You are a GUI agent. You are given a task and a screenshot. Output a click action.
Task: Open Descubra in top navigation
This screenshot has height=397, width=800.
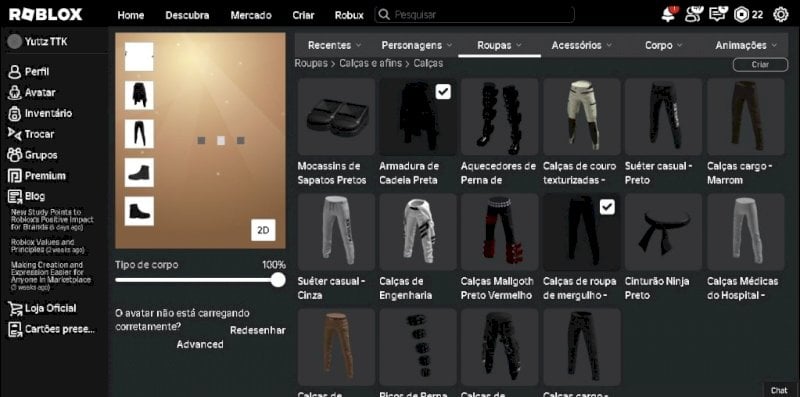187,15
